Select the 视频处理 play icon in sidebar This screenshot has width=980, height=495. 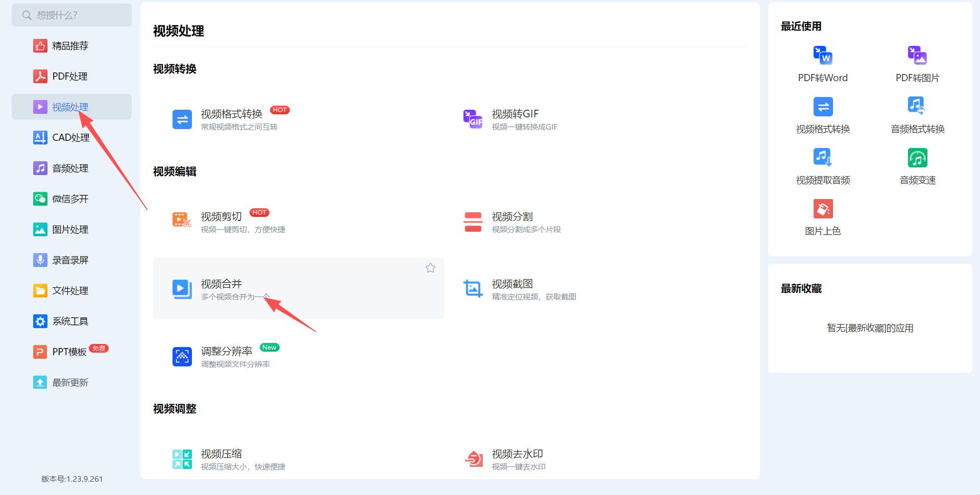coord(40,107)
